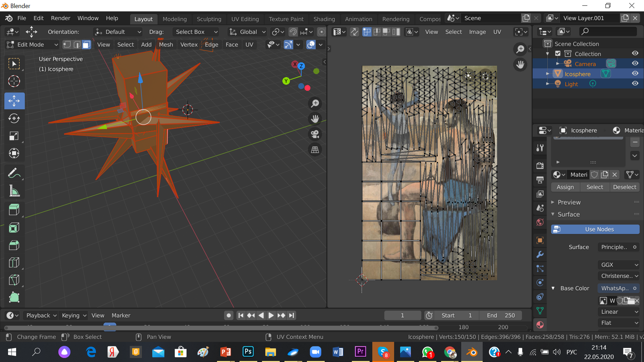Pick the Scale tool
Image resolution: width=644 pixels, height=362 pixels.
pos(14,136)
